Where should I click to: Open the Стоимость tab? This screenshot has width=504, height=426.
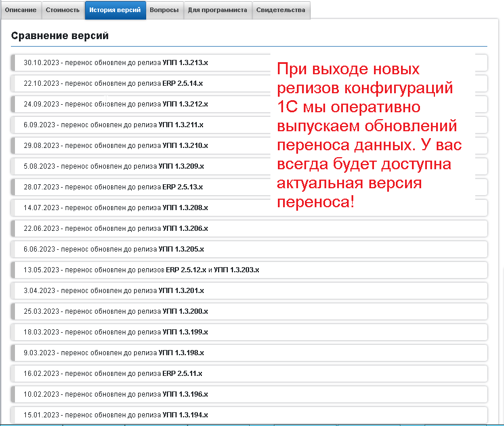tap(62, 10)
